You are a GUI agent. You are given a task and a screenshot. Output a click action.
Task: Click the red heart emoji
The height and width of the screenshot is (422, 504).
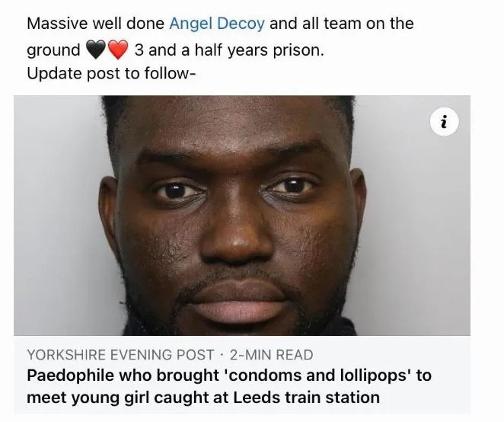coord(118,50)
